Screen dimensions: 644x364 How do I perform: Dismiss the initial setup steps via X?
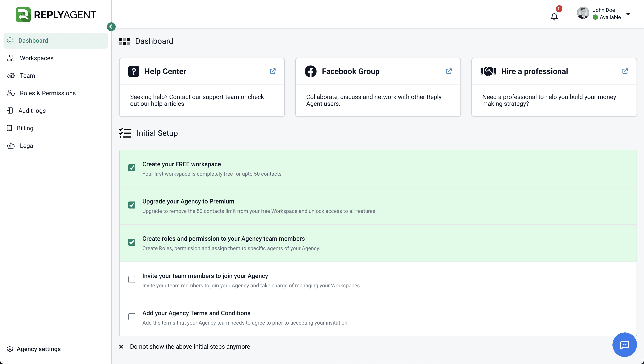point(121,346)
